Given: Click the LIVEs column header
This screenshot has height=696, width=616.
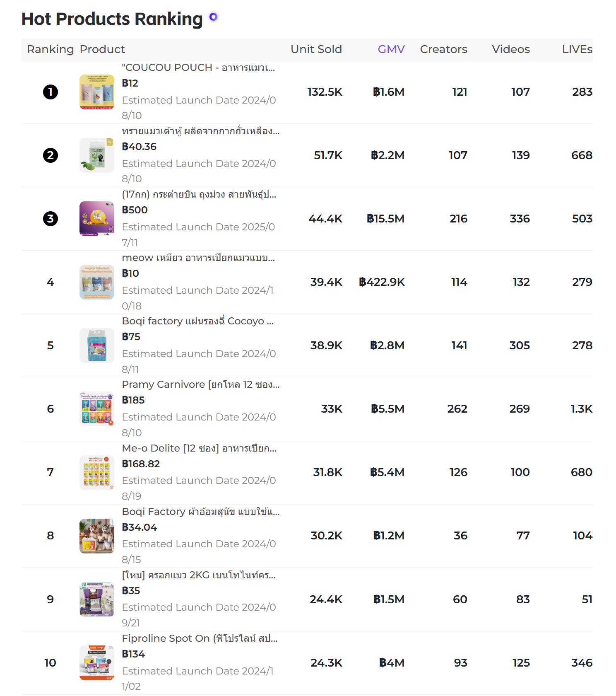Looking at the screenshot, I should [x=577, y=49].
